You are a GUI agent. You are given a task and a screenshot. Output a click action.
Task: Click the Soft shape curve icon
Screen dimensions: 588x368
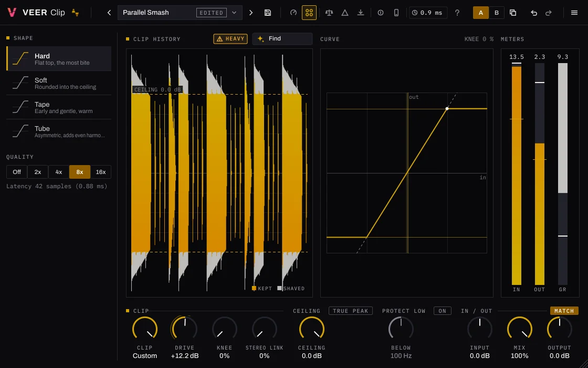coord(20,83)
